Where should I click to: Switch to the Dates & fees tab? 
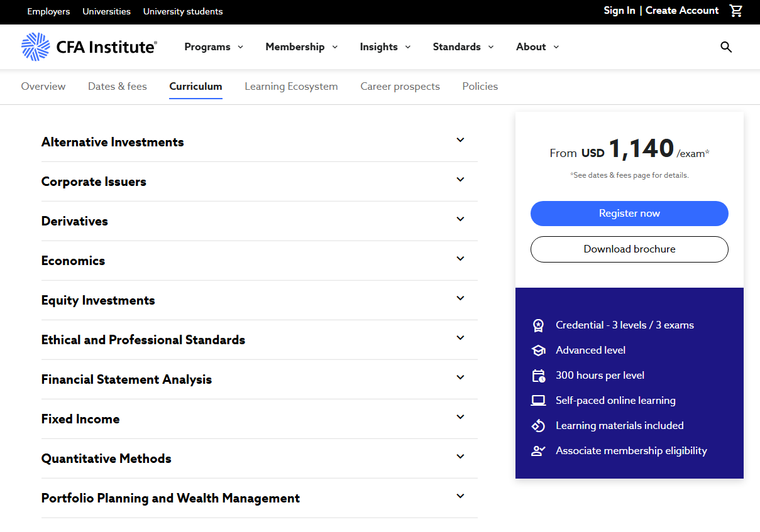(118, 87)
